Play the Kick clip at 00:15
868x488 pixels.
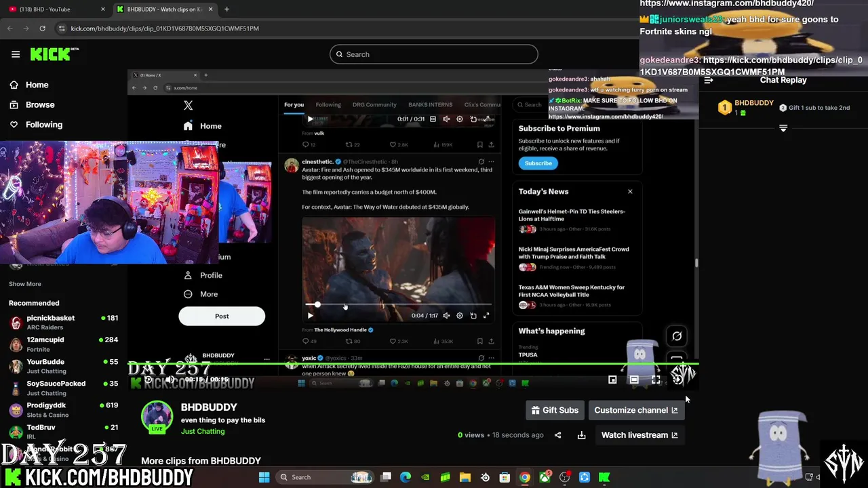(x=149, y=380)
